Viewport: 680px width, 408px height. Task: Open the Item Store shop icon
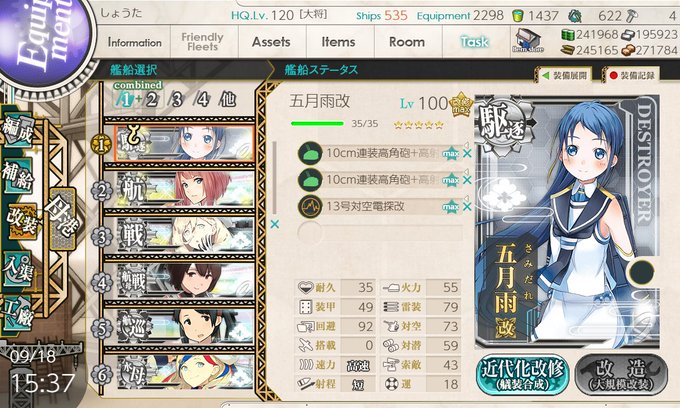tap(527, 41)
